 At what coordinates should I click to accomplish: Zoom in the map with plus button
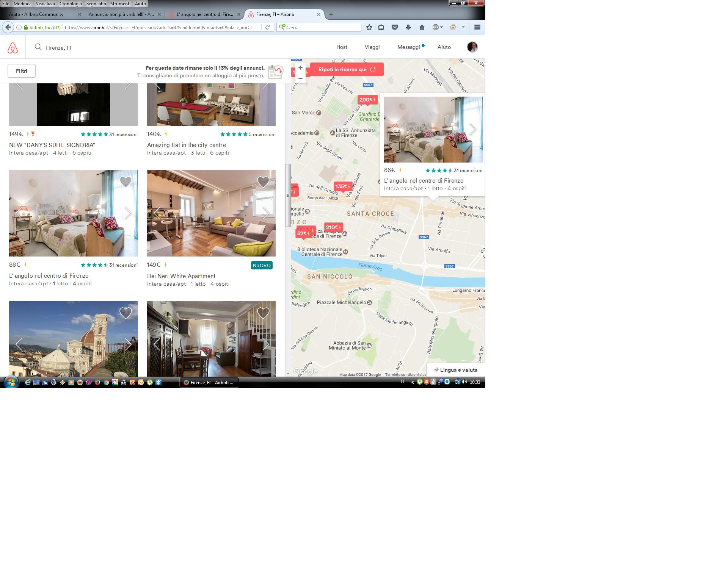300,68
